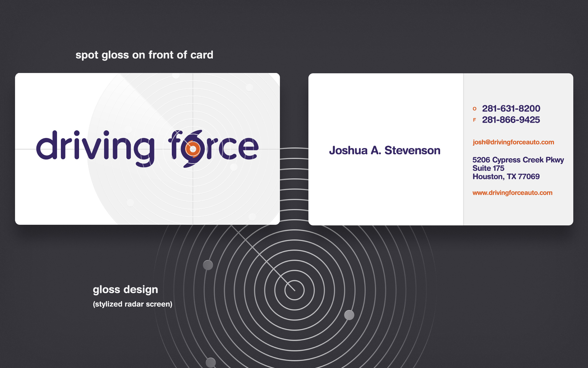Click the 'gloss design' heading
588x368 pixels.
pyautogui.click(x=125, y=290)
